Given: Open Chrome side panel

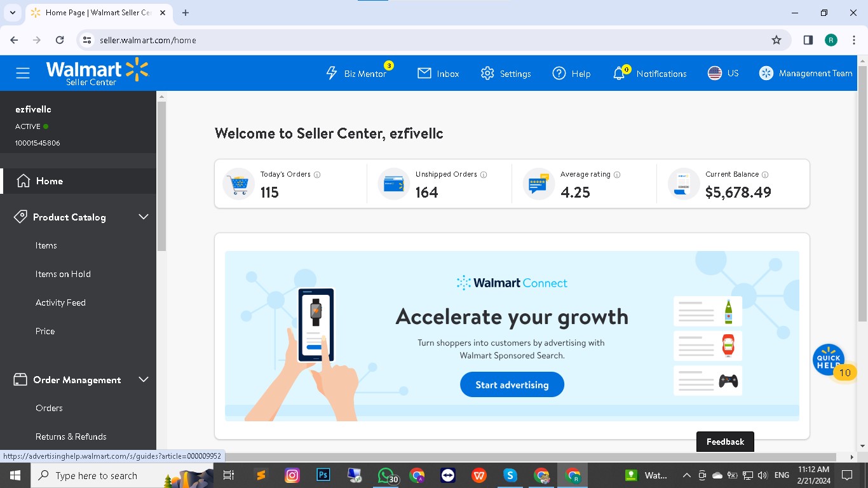Looking at the screenshot, I should click(808, 40).
